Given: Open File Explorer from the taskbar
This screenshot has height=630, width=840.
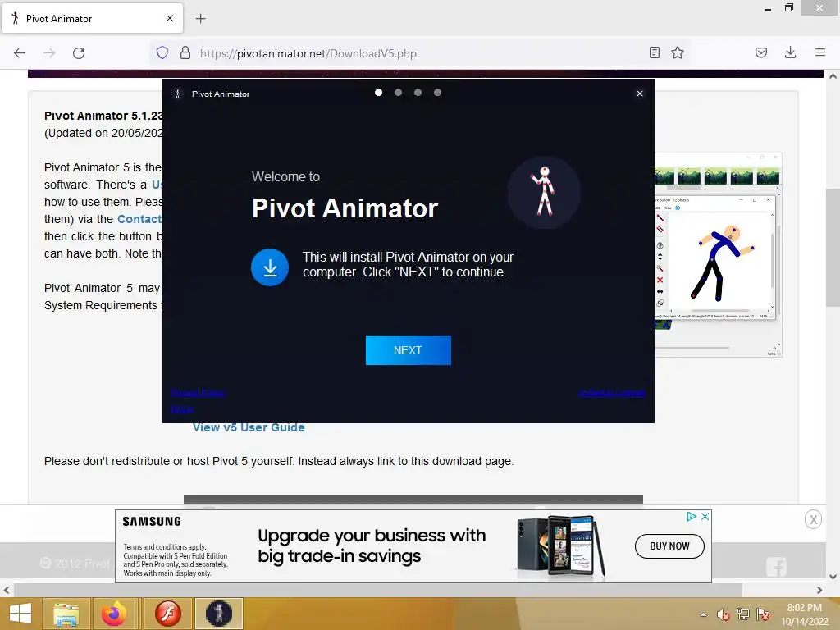Looking at the screenshot, I should tap(66, 614).
